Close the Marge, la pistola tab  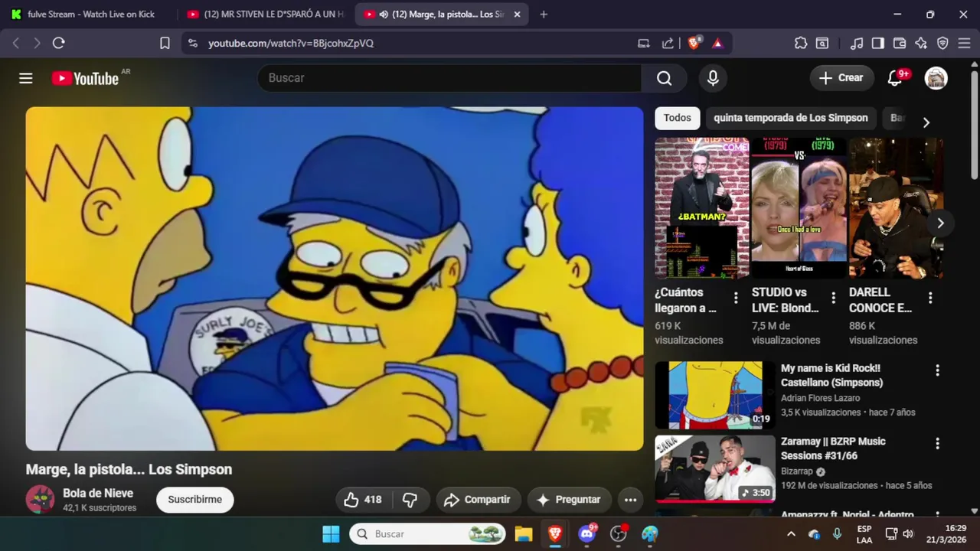click(x=517, y=15)
